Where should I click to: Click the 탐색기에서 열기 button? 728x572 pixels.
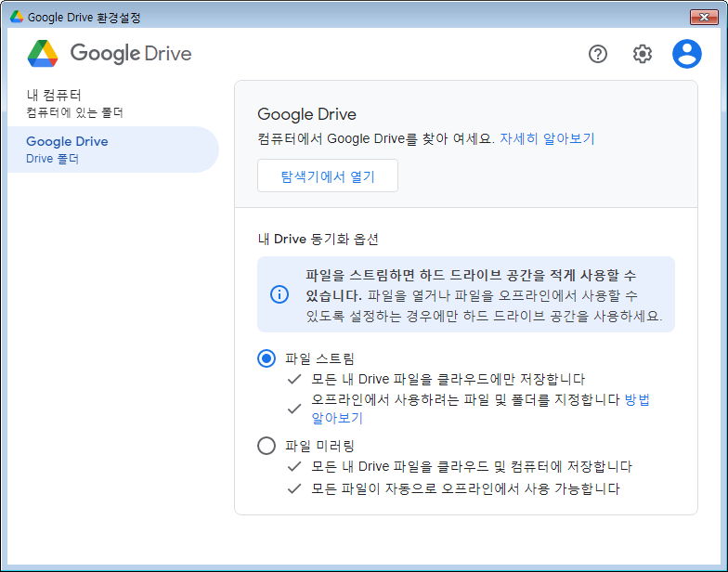point(327,176)
